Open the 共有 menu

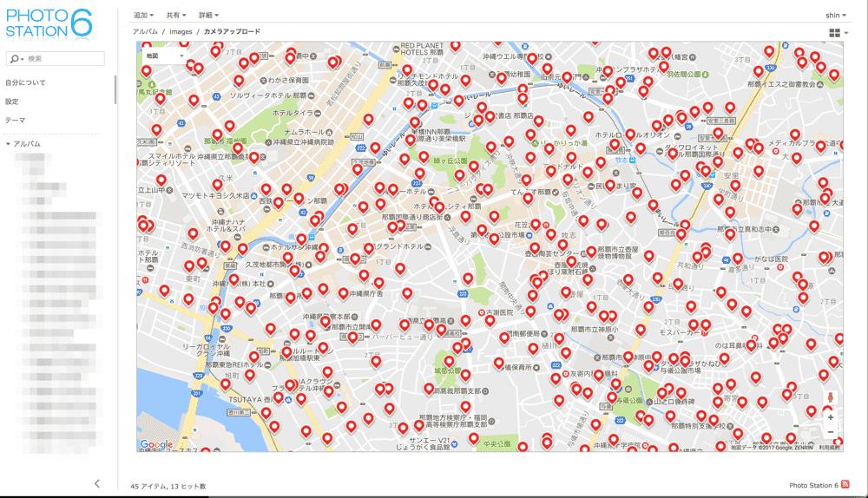tap(176, 15)
